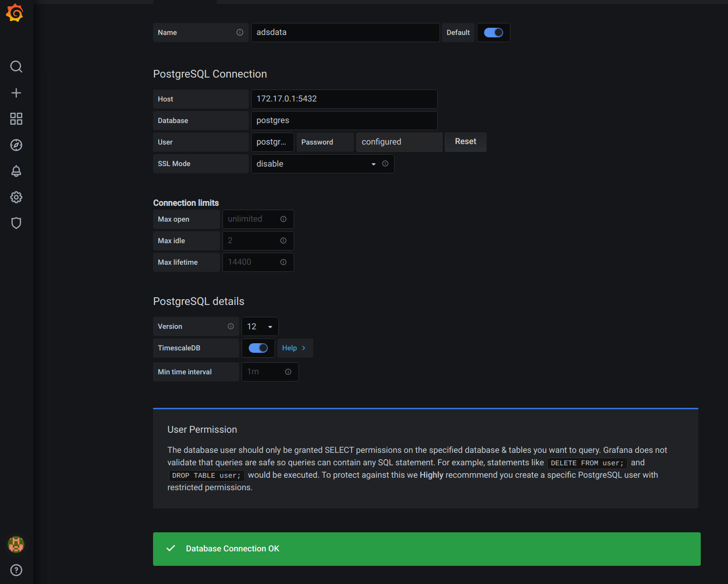Open the SSL Mode dropdown showing disable
Viewport: 728px width, 584px height.
coord(323,164)
